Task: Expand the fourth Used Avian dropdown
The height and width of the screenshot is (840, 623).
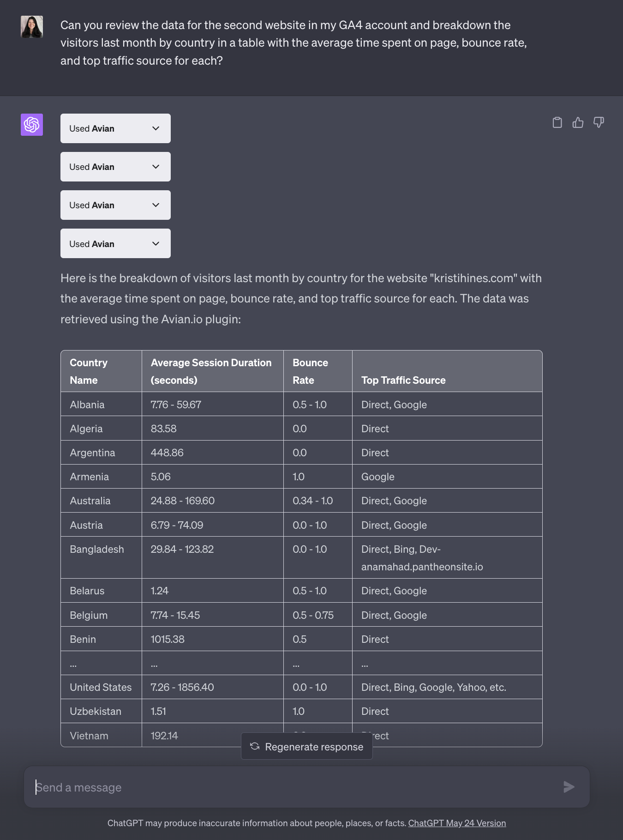Action: tap(115, 244)
